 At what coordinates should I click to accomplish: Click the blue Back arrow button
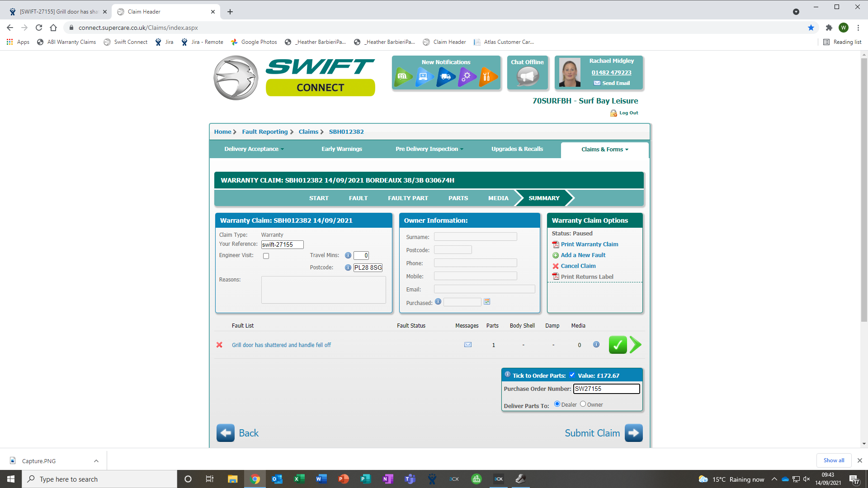pyautogui.click(x=225, y=433)
